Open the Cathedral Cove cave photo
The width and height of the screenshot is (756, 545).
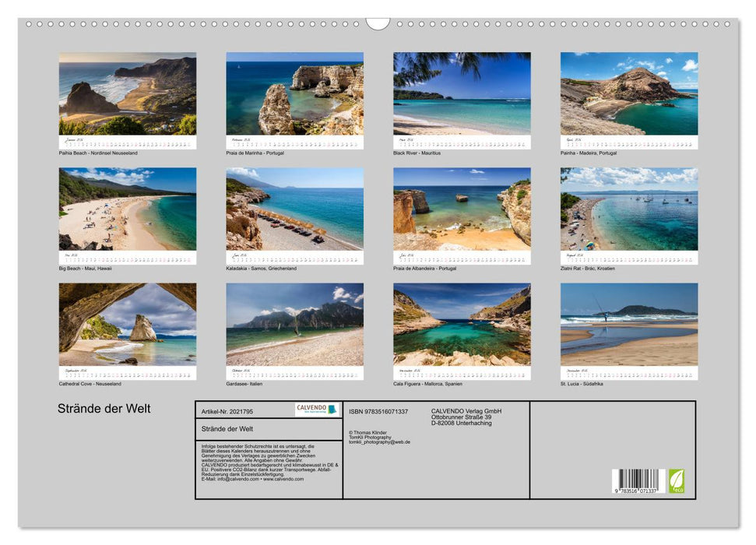pos(128,325)
